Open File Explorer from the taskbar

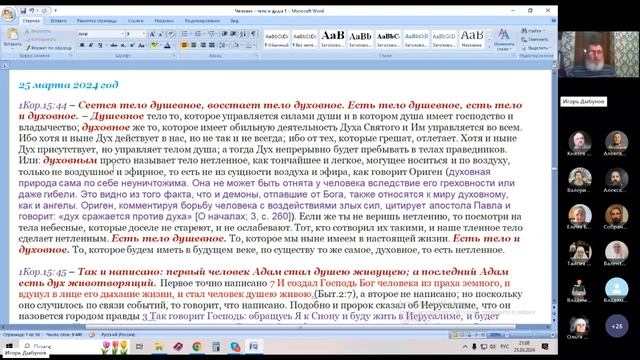pyautogui.click(x=158, y=347)
